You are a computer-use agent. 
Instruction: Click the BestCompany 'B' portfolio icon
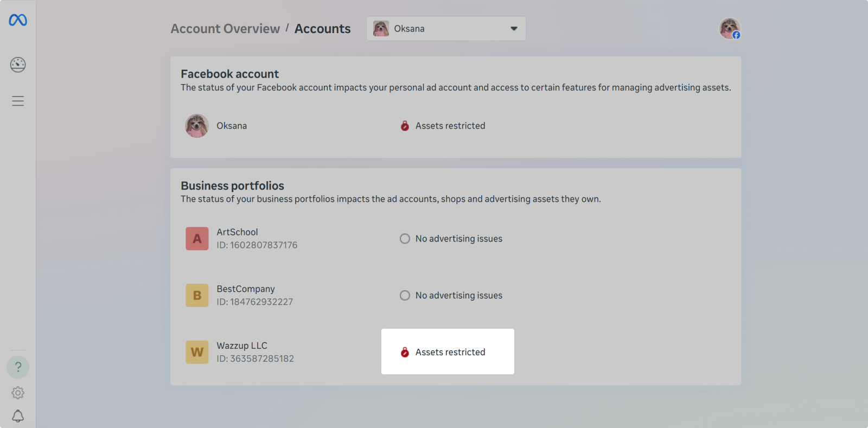pos(197,296)
